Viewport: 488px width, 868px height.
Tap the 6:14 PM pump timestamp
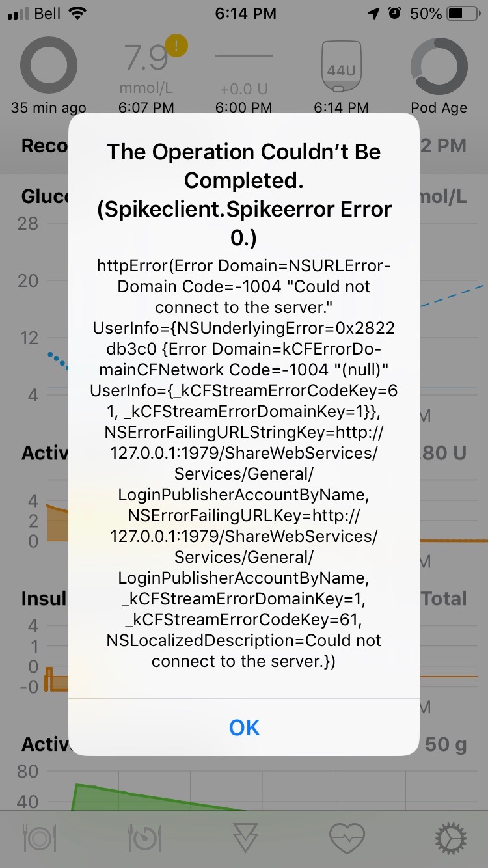click(x=340, y=107)
